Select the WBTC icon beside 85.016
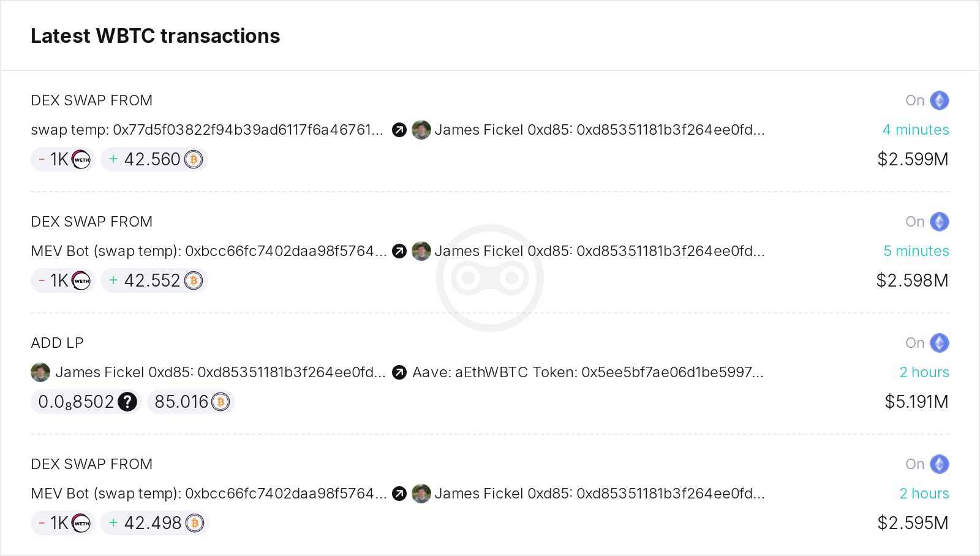The image size is (980, 556). coord(219,402)
